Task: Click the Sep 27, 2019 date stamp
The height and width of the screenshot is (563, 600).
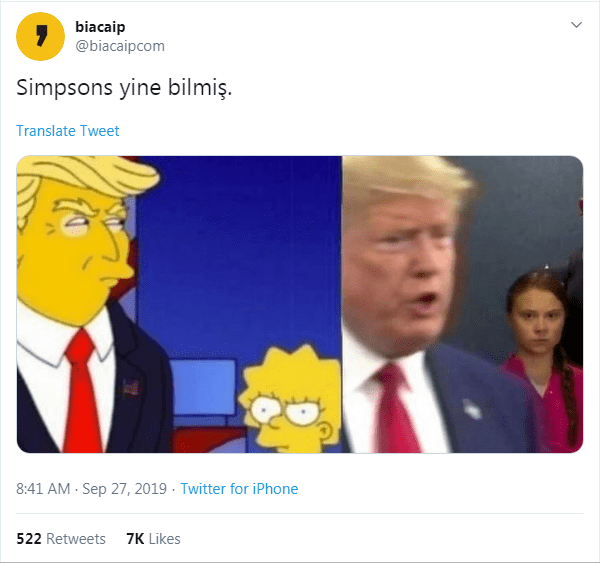Action: coord(124,489)
